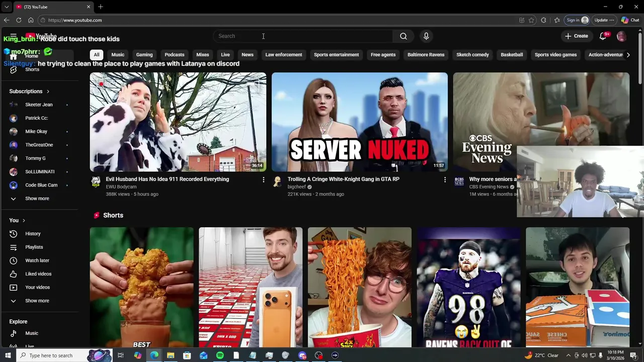Open History in the sidebar
Screen dimensions: 644x362
33,234
